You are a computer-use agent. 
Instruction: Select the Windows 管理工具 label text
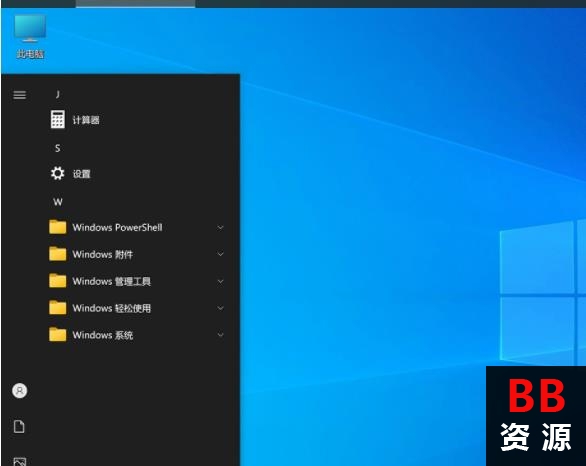[x=111, y=281]
